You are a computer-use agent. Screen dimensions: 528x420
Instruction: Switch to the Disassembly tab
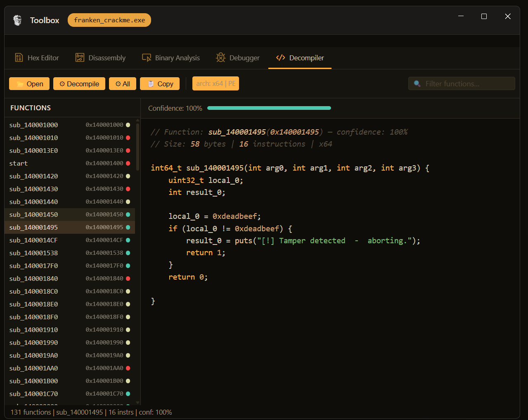[x=100, y=58]
